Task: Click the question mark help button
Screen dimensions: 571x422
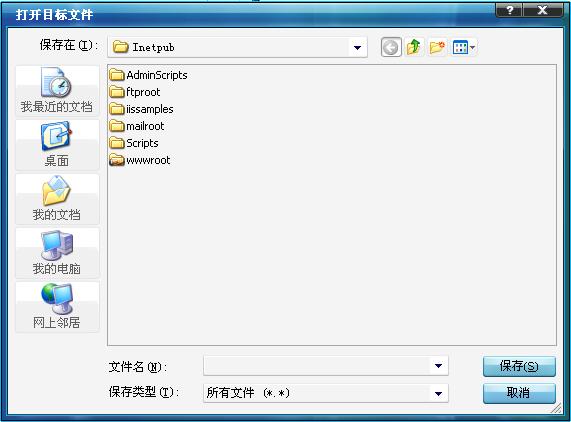Action: 509,10
